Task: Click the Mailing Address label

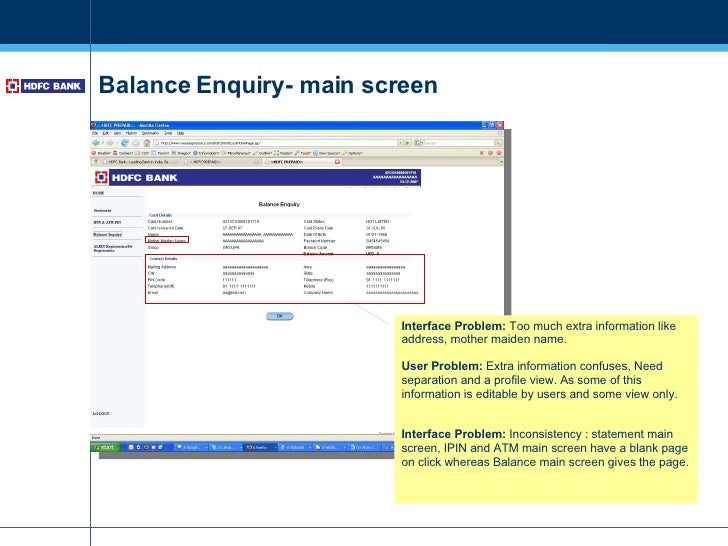Action: (162, 267)
